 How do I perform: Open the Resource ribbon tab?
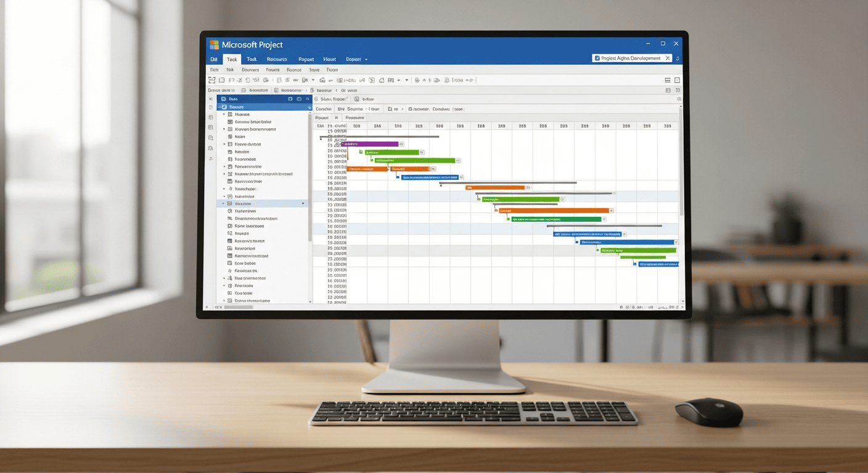click(x=277, y=60)
